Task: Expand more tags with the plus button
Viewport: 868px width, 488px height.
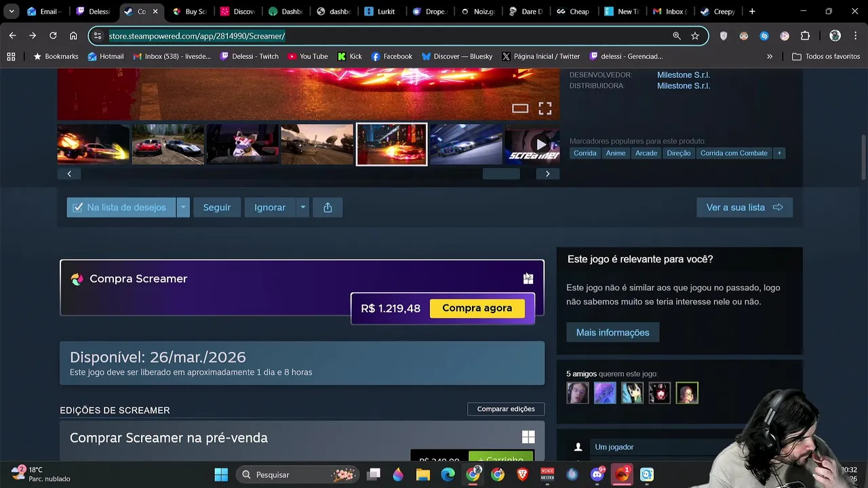Action: click(779, 153)
